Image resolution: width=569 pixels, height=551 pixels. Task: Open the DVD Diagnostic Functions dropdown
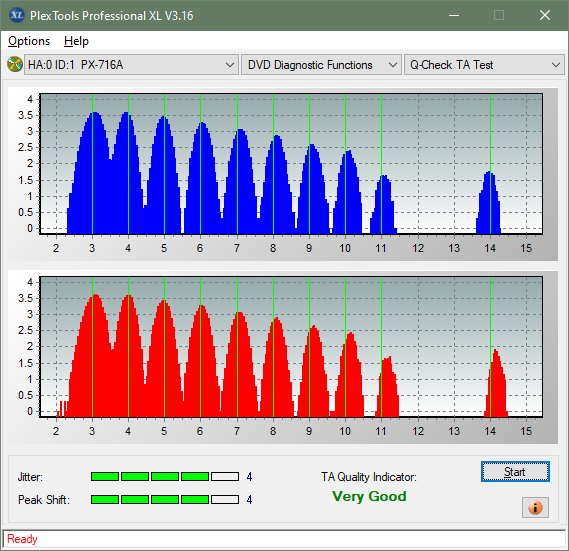321,65
